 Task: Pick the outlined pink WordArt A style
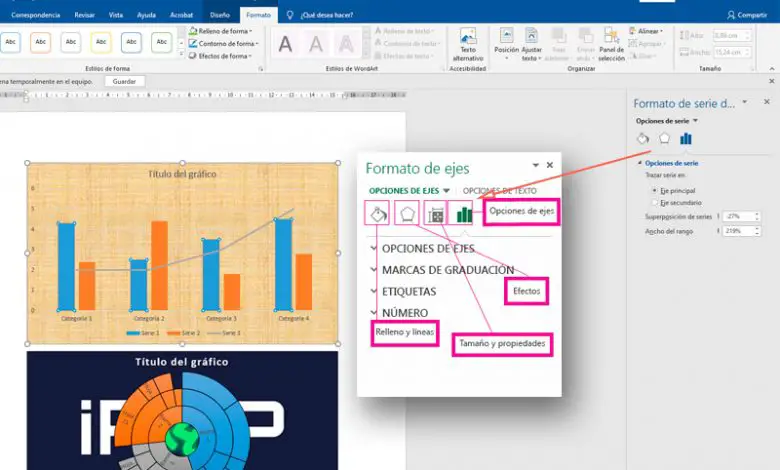(346, 44)
